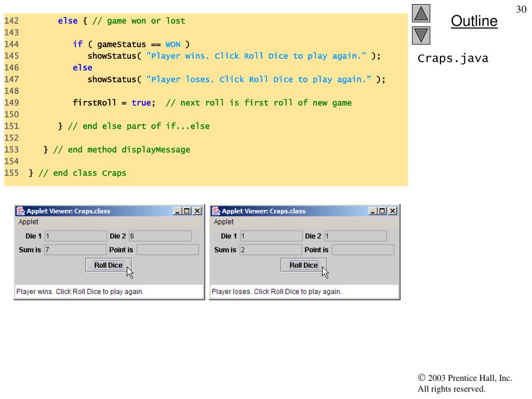Click the Sum is field showing 2
This screenshot has width=532, height=399.
tap(271, 250)
